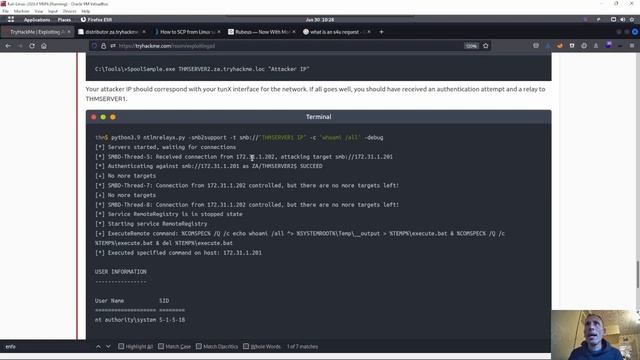Click the tracking protection shield icon
The image size is (640, 360).
point(94,46)
